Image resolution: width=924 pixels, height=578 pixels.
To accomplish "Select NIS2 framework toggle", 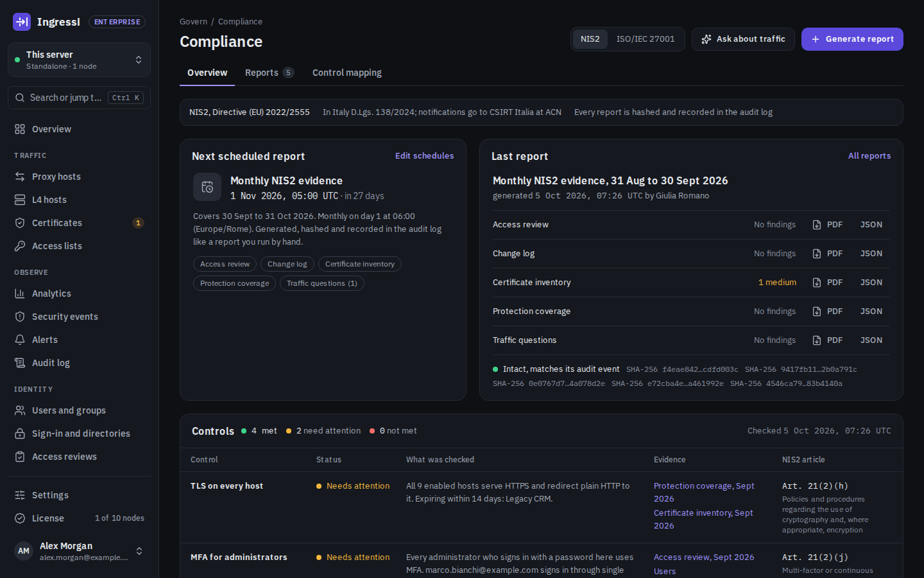I will 590,39.
